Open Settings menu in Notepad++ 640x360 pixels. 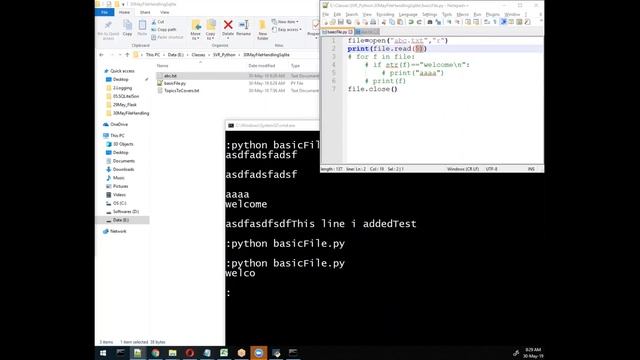tap(429, 14)
